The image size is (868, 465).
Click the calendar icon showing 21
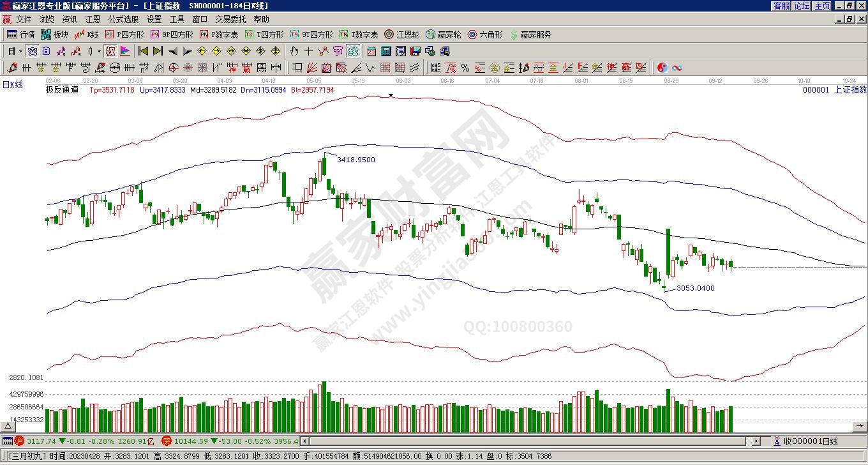tap(371, 51)
